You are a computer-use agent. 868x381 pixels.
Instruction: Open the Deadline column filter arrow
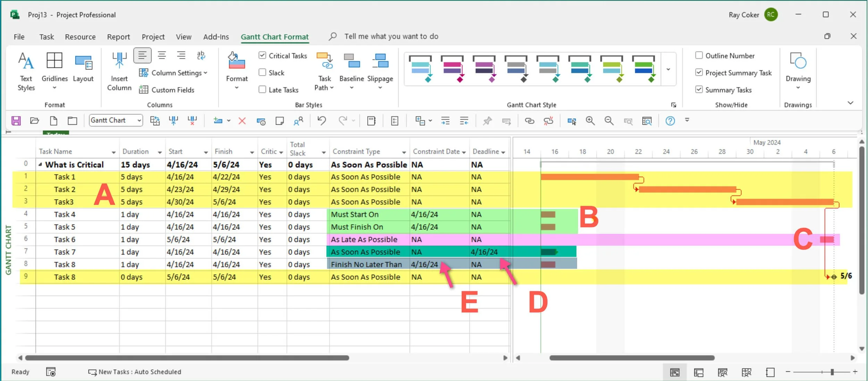click(x=503, y=152)
